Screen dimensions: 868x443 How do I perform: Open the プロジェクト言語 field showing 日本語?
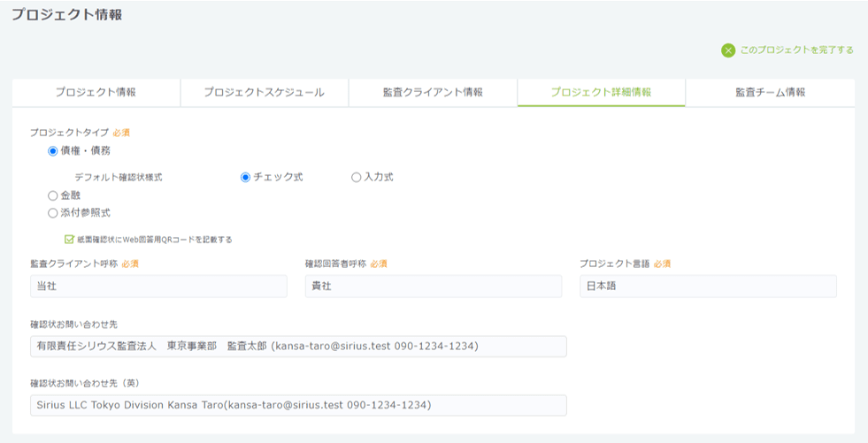click(708, 286)
